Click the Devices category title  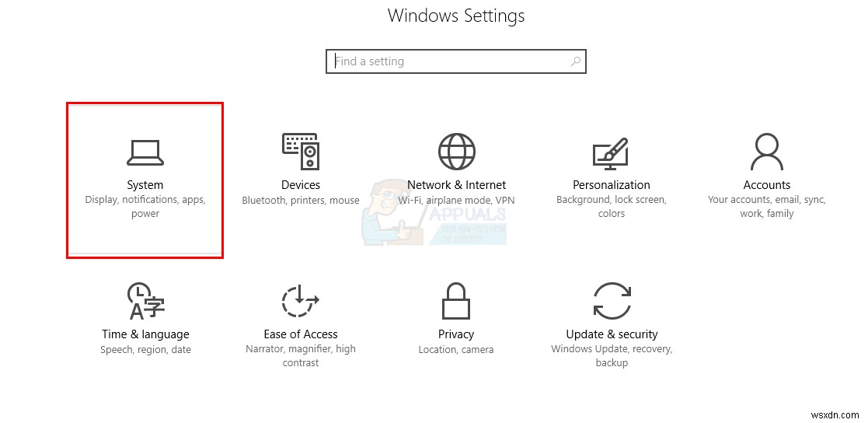pyautogui.click(x=301, y=185)
